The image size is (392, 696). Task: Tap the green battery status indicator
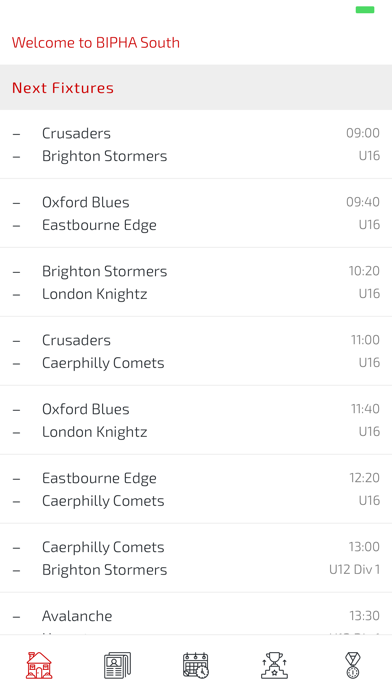tap(365, 10)
